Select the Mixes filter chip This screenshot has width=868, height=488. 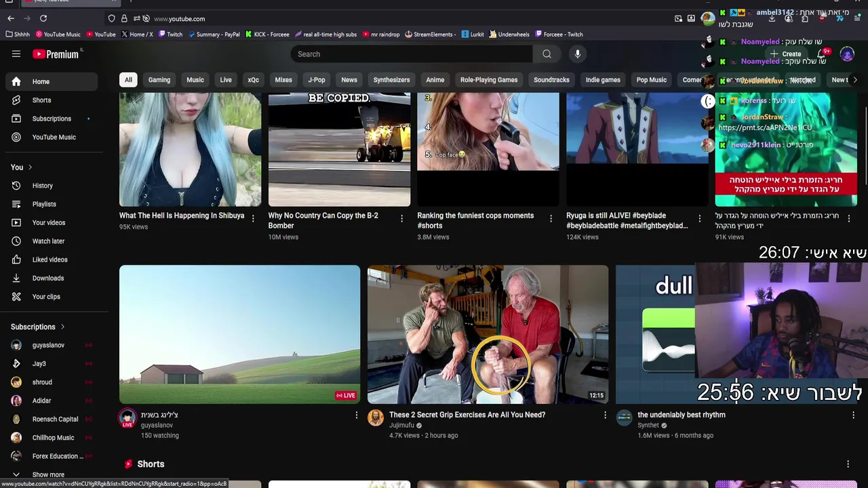click(283, 80)
